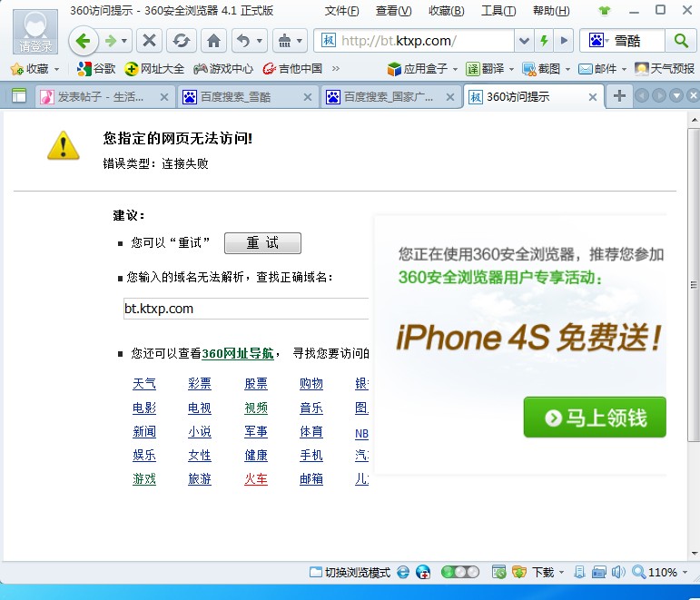Click the back navigation arrow

click(x=84, y=41)
